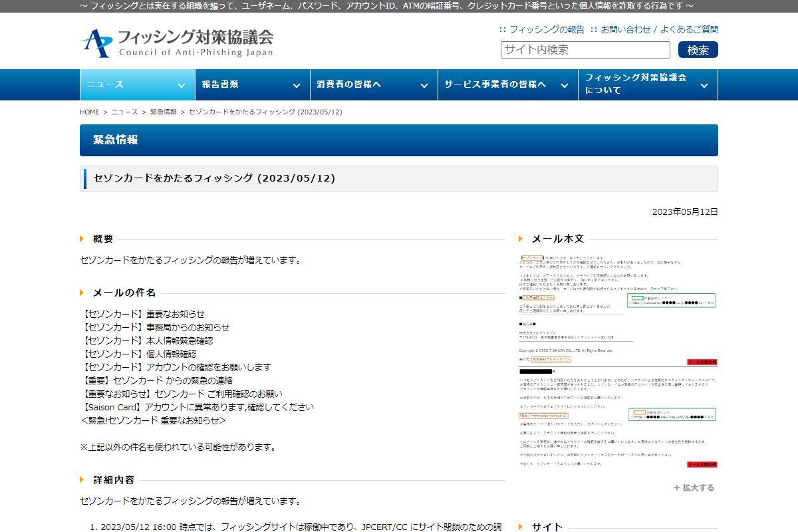
Task: Open the phishing email body thumbnail
Action: pos(618,361)
